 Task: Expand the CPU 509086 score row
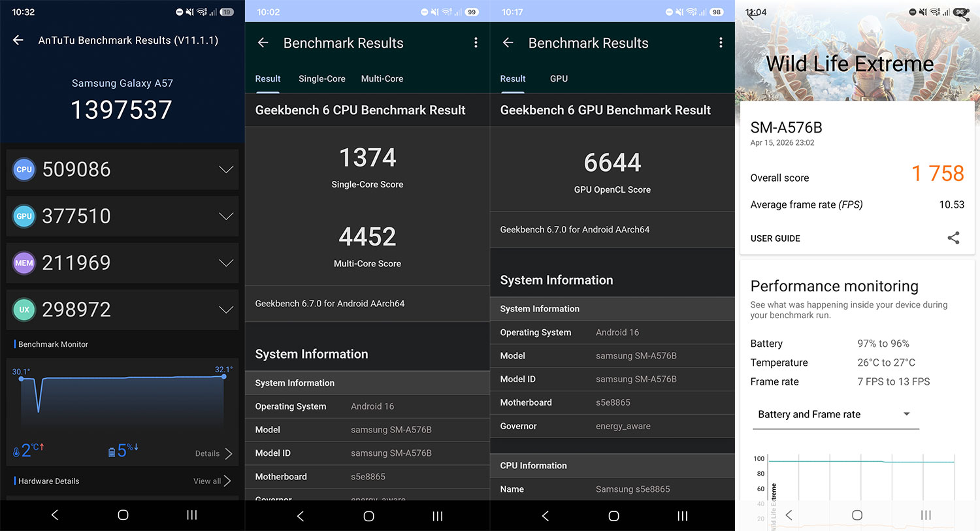pos(226,170)
